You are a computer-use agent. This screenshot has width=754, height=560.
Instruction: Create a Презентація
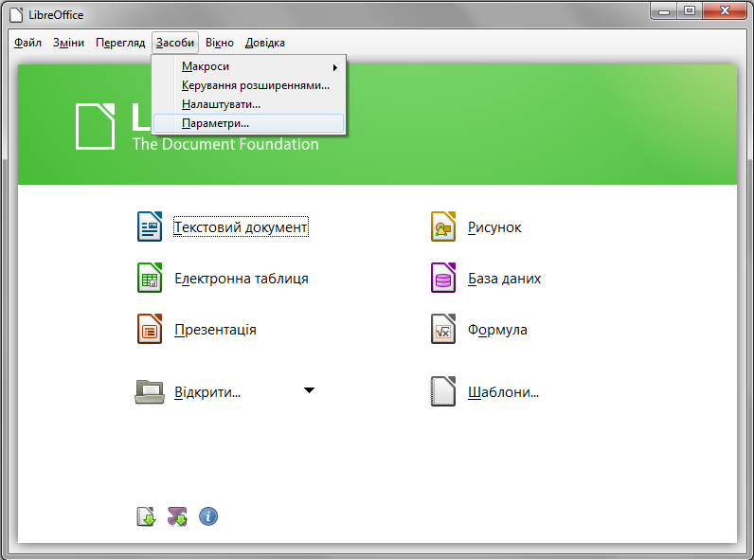click(215, 330)
